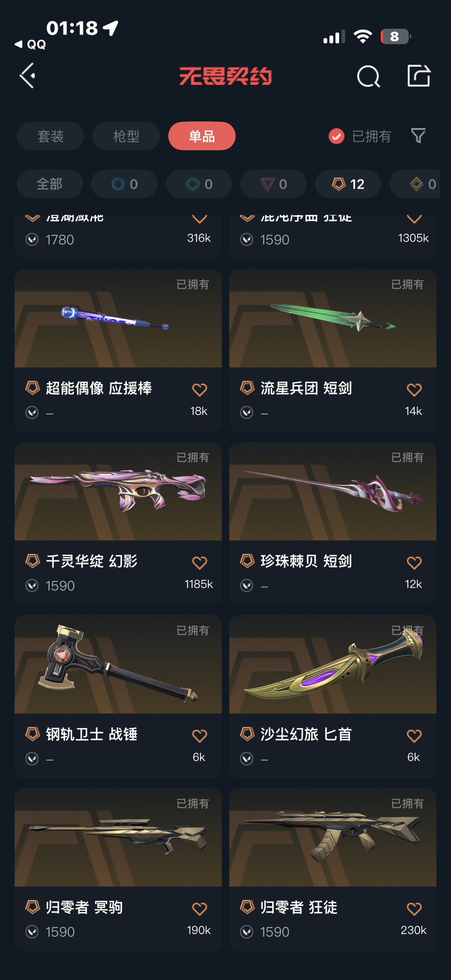Image resolution: width=451 pixels, height=980 pixels.
Task: Open 沙尘幻旅 匕首 skin thumbnail
Action: [x=333, y=664]
